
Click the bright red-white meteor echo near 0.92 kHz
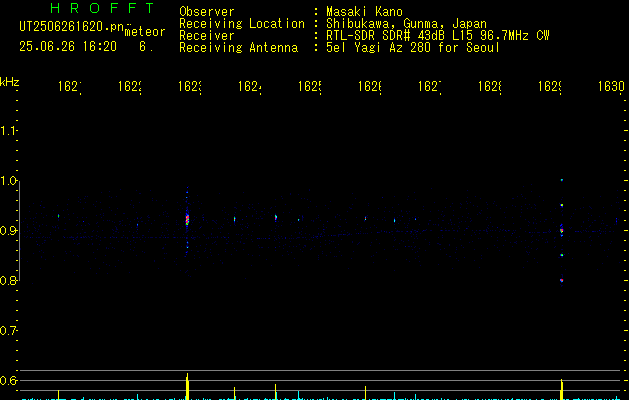[x=187, y=219]
